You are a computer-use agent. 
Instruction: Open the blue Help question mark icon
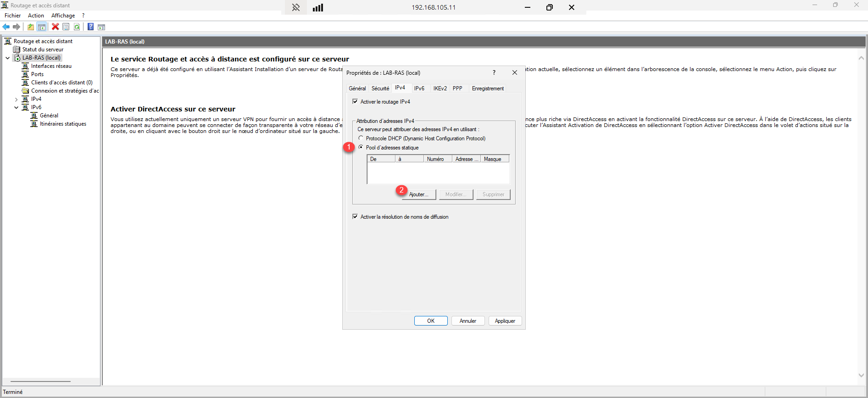tap(90, 27)
